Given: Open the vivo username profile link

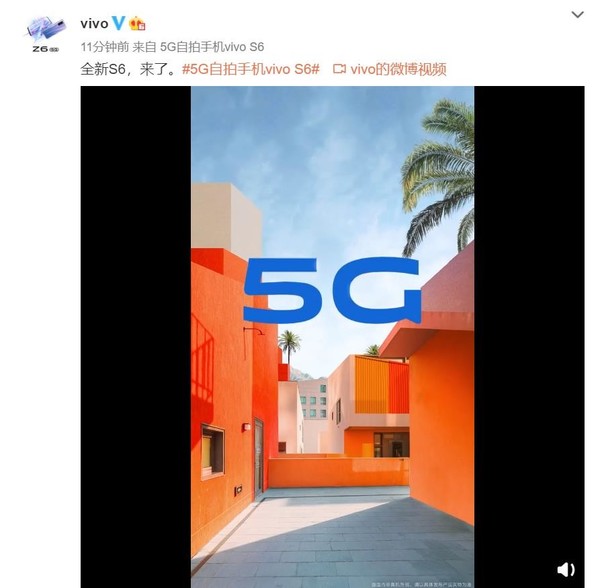Looking at the screenshot, I should click(95, 24).
